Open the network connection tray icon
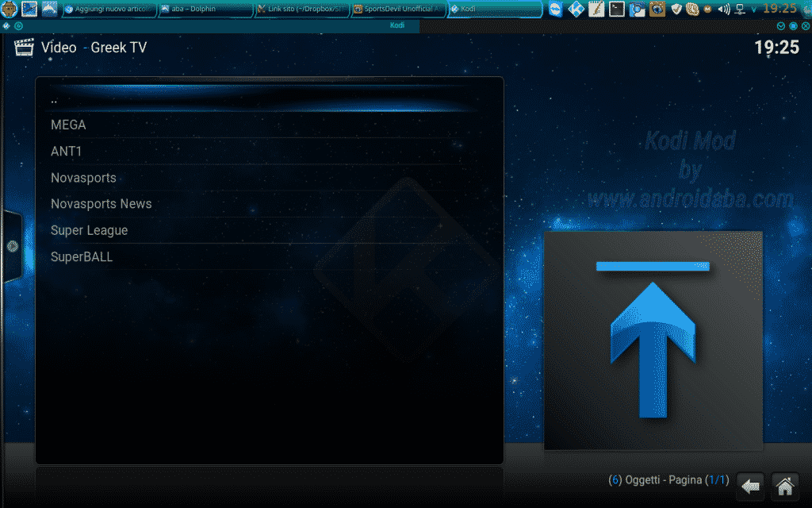Image resolution: width=812 pixels, height=508 pixels. click(x=741, y=9)
